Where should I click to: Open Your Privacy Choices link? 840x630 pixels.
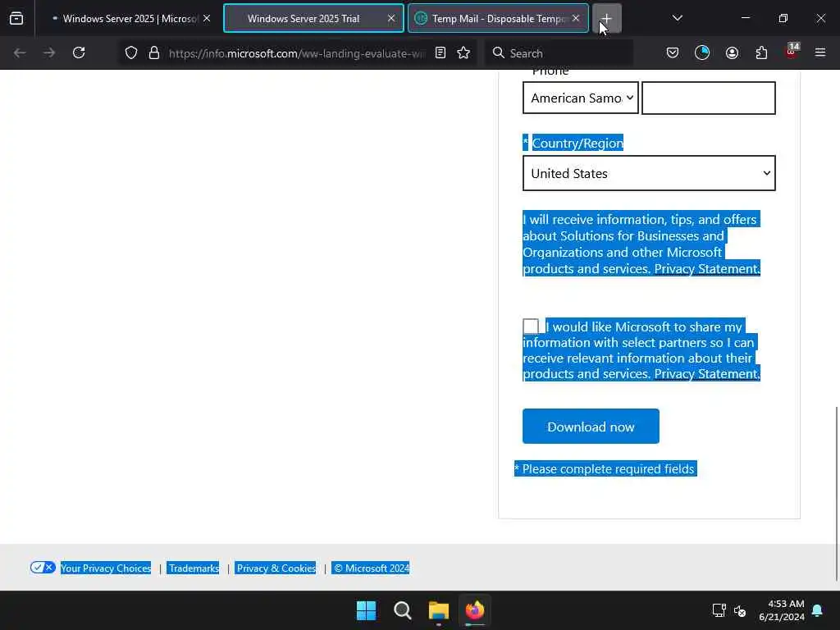106,568
